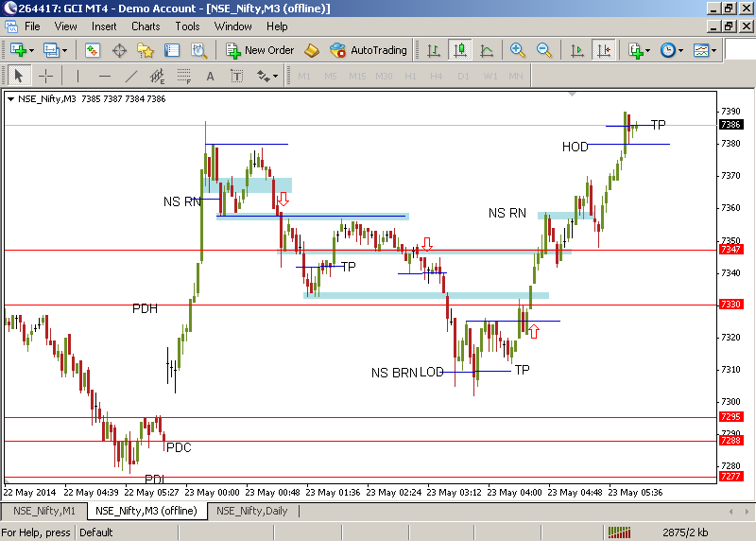The height and width of the screenshot is (541, 756).
Task: Click the red 7330 price level label
Action: tap(730, 304)
